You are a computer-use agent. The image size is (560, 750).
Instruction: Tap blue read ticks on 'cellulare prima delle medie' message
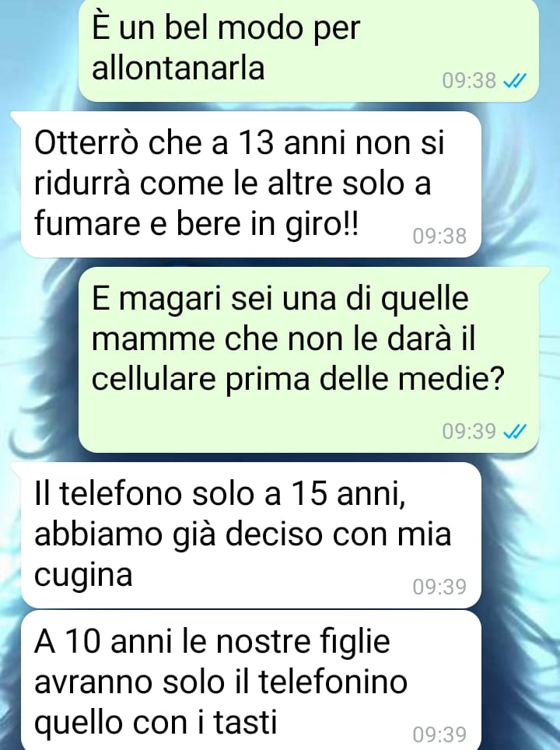coord(515,432)
